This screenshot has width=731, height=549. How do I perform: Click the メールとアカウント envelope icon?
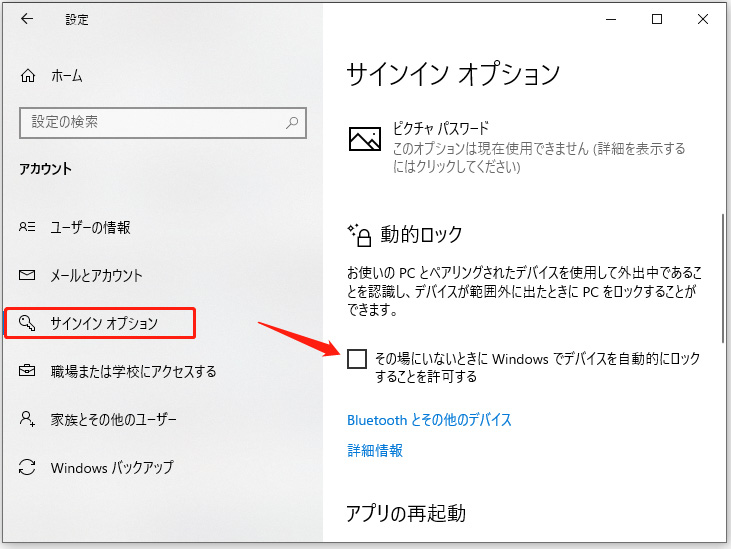point(27,275)
